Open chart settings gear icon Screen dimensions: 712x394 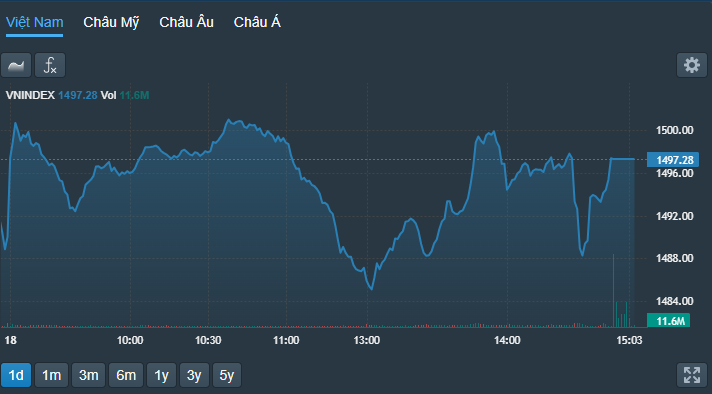(x=692, y=65)
